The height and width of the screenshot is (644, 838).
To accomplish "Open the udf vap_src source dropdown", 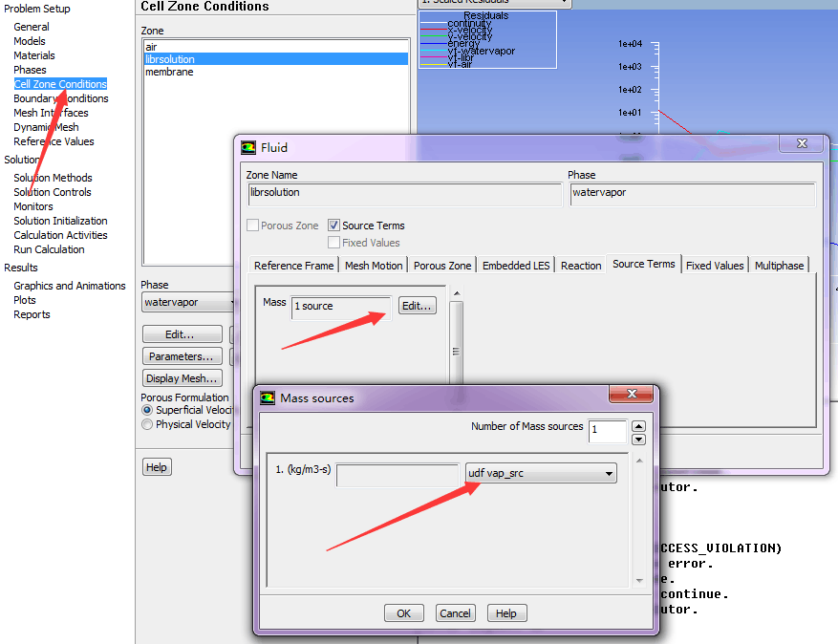I will pyautogui.click(x=541, y=473).
